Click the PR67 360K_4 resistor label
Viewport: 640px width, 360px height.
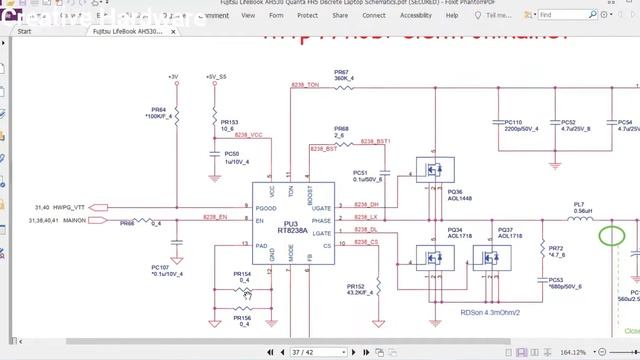tap(344, 75)
